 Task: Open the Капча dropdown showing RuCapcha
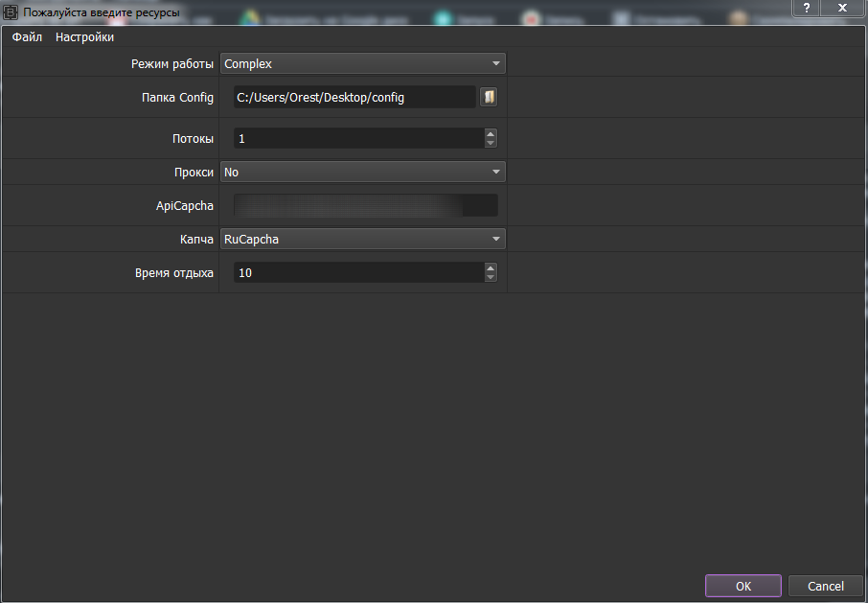click(362, 240)
